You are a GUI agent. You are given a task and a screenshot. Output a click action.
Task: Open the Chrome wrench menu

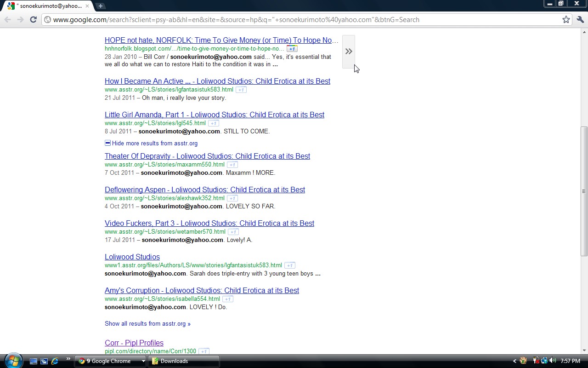point(580,19)
